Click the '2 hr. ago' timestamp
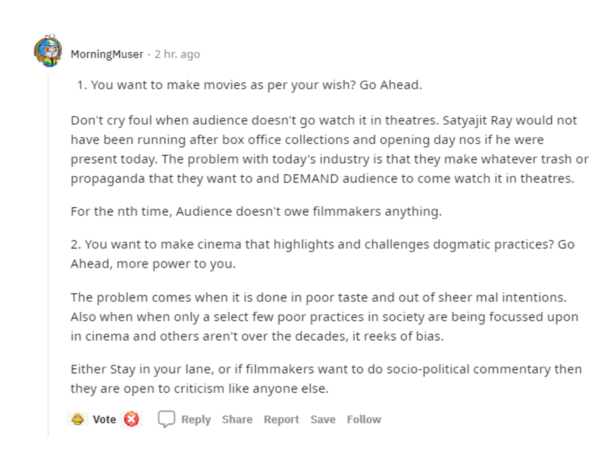 tap(177, 54)
